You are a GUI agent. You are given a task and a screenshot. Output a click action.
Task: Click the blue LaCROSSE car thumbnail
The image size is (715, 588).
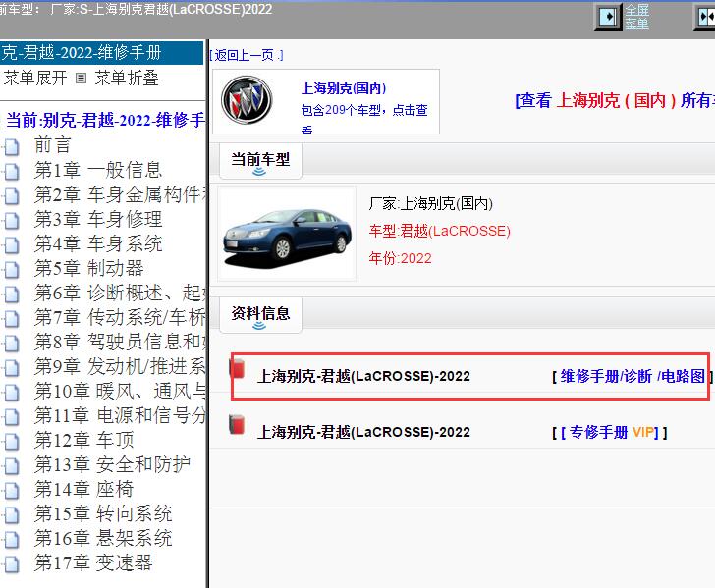287,234
